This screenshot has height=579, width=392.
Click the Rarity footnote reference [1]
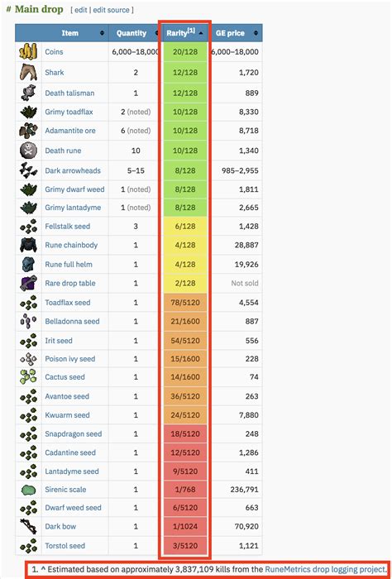pos(191,31)
